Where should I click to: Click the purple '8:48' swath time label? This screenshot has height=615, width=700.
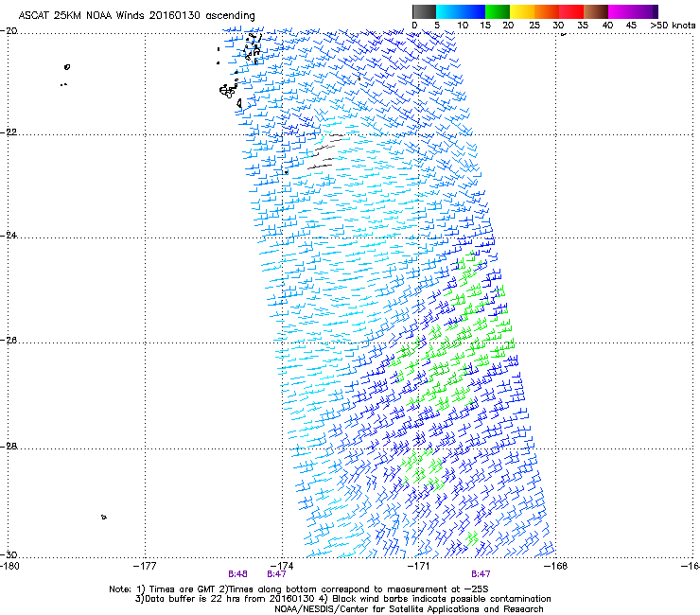pyautogui.click(x=237, y=574)
